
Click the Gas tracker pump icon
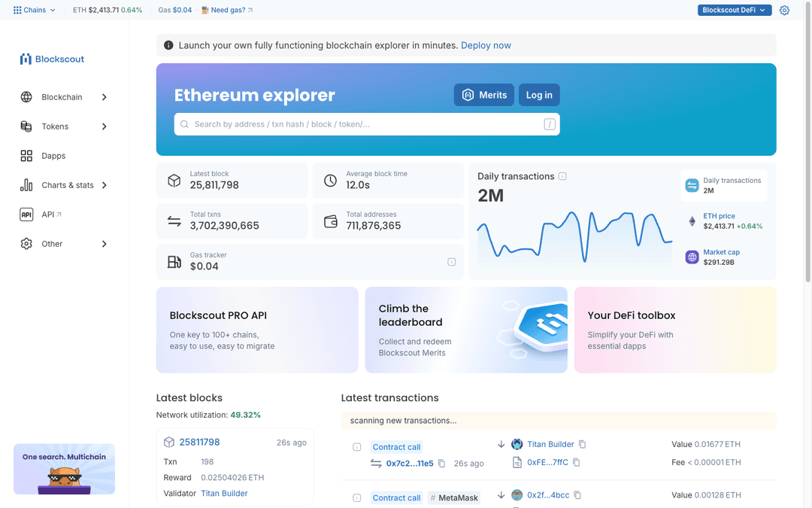tap(174, 262)
